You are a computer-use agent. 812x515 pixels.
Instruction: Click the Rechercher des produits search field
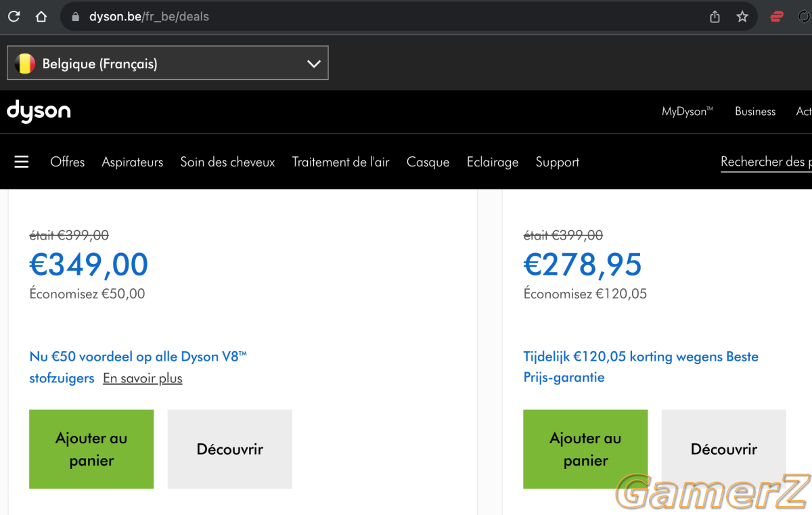coord(766,162)
